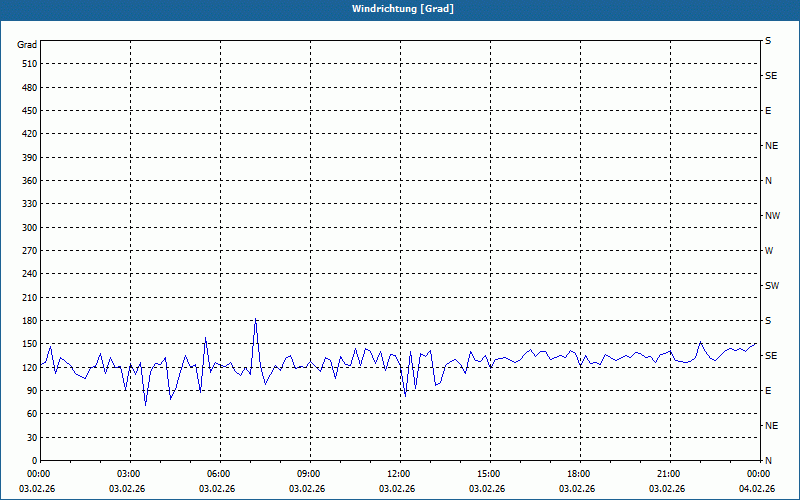Click the N compass label on the 360 gridline
800x500 pixels.
point(768,181)
